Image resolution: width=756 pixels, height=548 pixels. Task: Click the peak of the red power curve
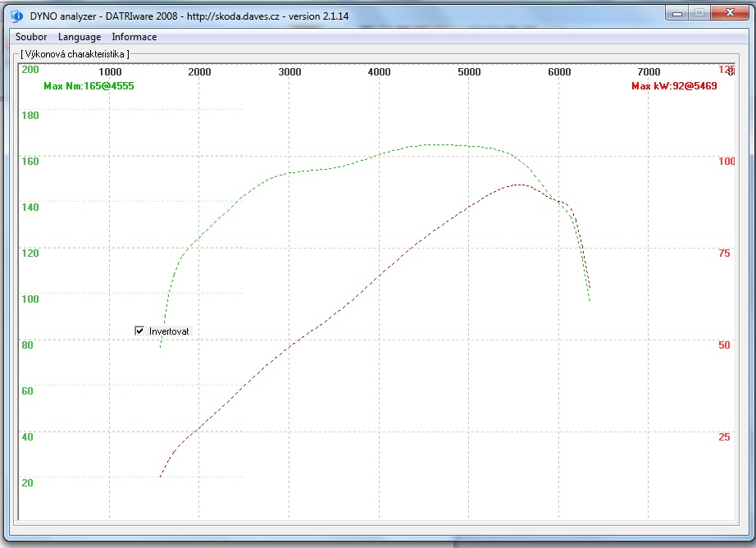point(518,185)
